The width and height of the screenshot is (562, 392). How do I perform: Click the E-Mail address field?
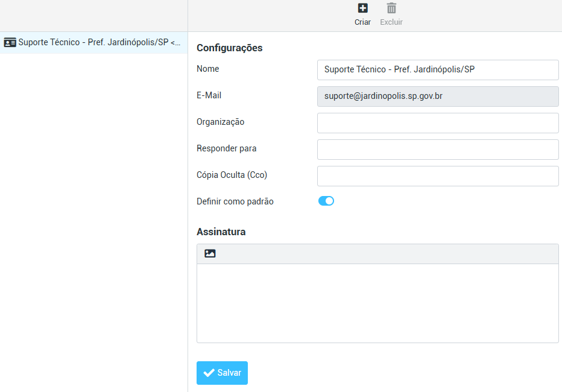click(x=438, y=96)
